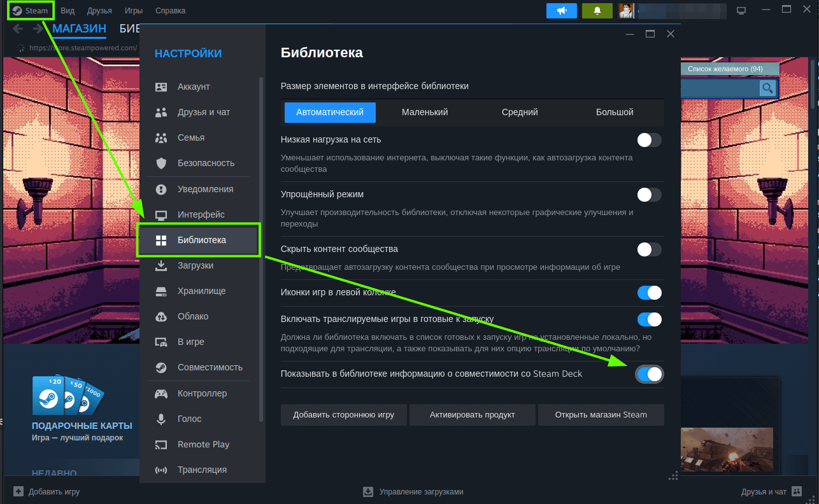
Task: Open the ПОДАРОЧНЫЕ КАРТЫ gift card image
Action: click(68, 395)
